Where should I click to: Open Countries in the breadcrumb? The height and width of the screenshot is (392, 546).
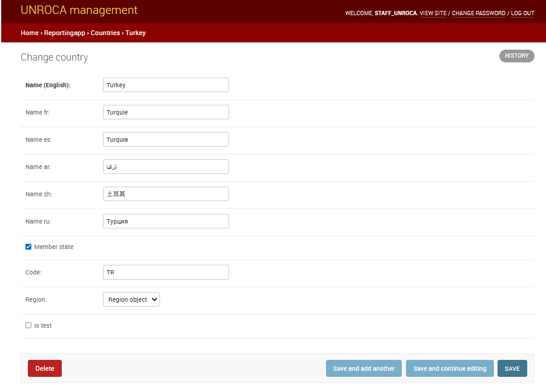coord(105,33)
